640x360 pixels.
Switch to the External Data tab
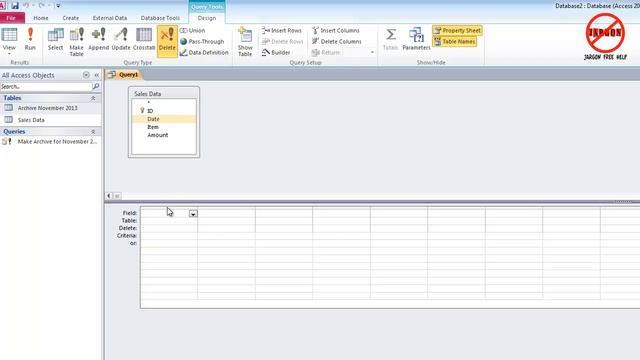coord(110,18)
